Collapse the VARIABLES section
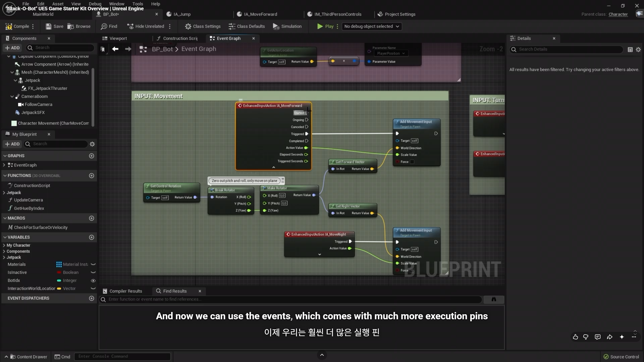Screen dimensions: 644x362 point(5,237)
